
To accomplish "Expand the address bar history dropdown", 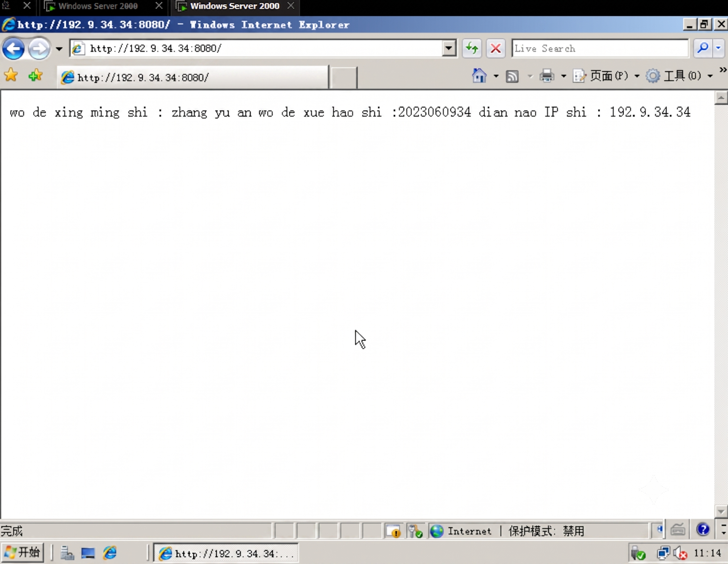I will tap(449, 49).
